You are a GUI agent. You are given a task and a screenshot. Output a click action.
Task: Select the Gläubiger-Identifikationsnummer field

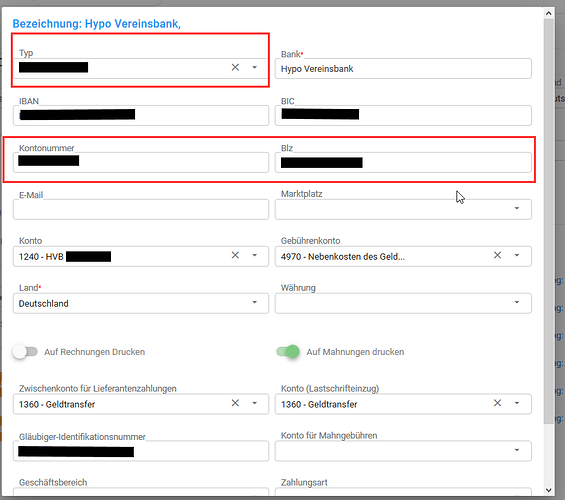pyautogui.click(x=141, y=451)
